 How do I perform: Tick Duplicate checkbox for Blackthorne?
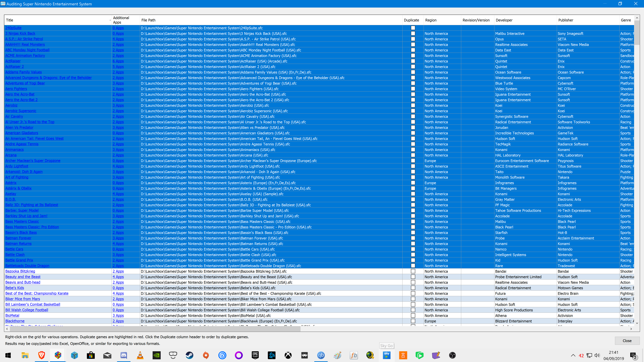coord(413,321)
